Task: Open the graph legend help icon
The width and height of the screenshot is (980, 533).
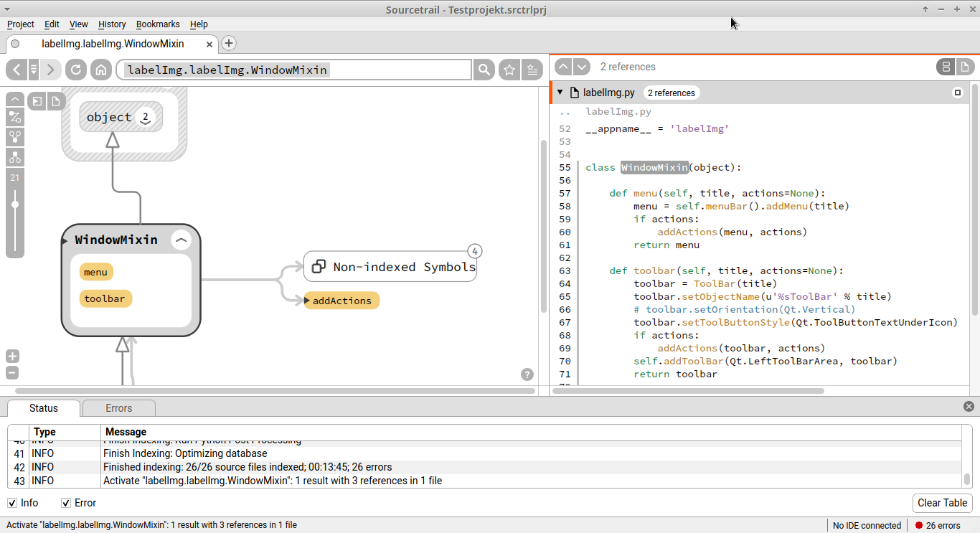Action: click(x=527, y=374)
